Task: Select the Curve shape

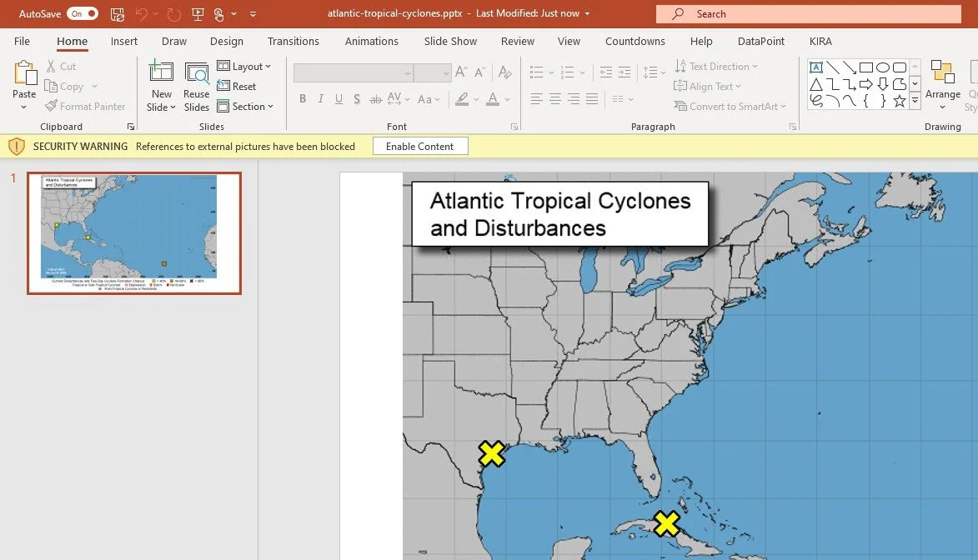Action: pos(850,100)
